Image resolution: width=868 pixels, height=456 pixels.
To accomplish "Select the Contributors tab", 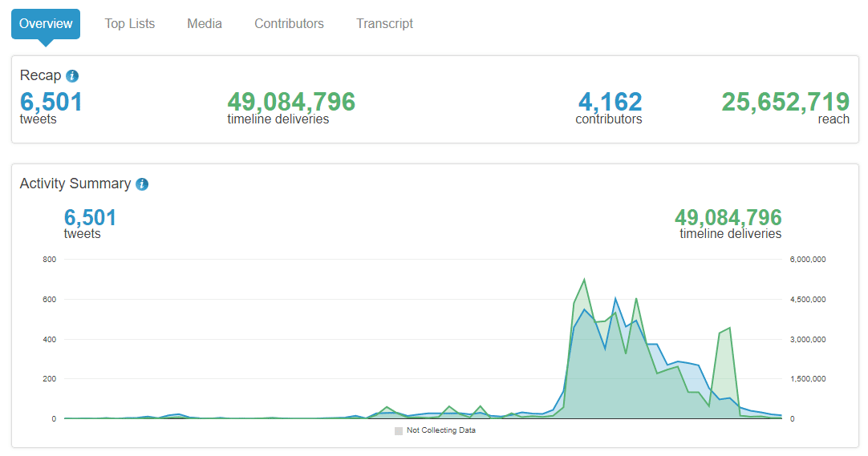I will [x=289, y=24].
